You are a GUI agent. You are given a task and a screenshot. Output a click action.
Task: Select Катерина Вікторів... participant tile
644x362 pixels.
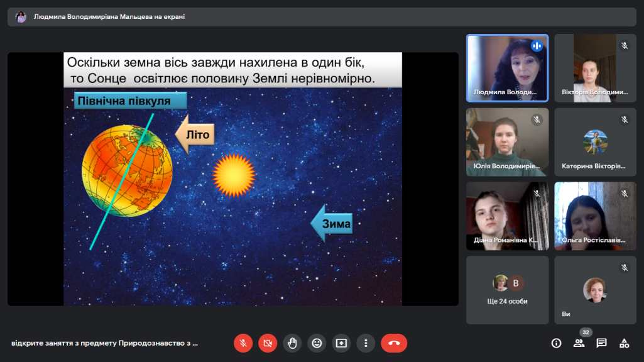click(x=595, y=142)
